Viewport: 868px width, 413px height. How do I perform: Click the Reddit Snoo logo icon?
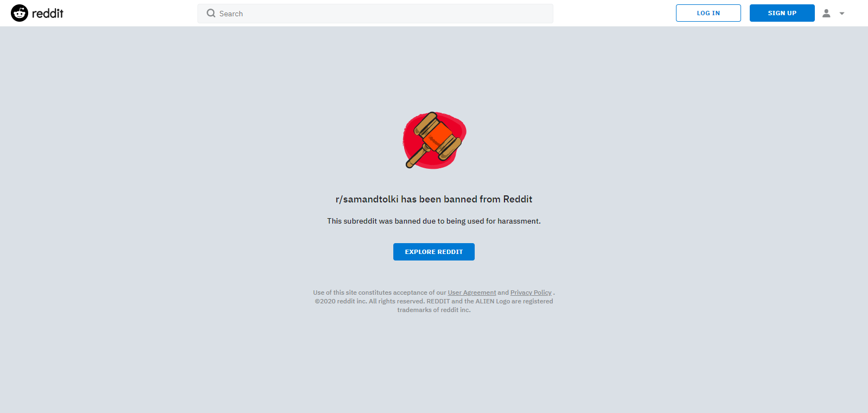point(20,13)
